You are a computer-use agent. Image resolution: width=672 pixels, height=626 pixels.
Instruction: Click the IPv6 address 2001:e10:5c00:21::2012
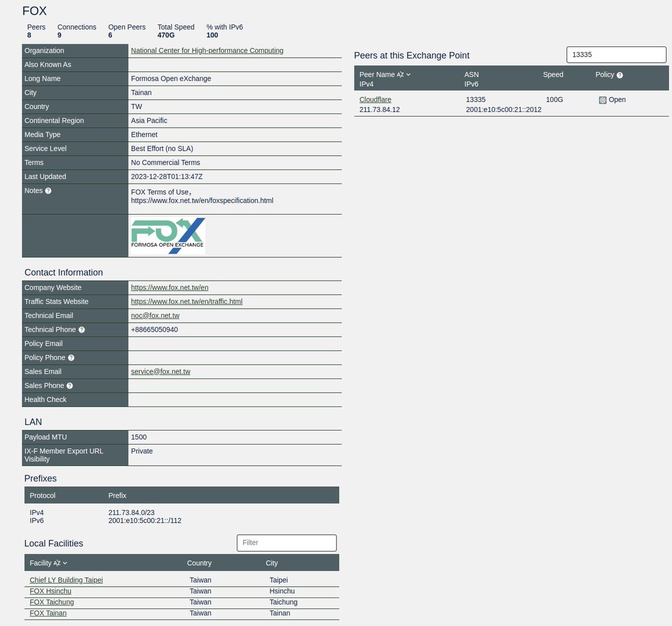[x=503, y=110]
